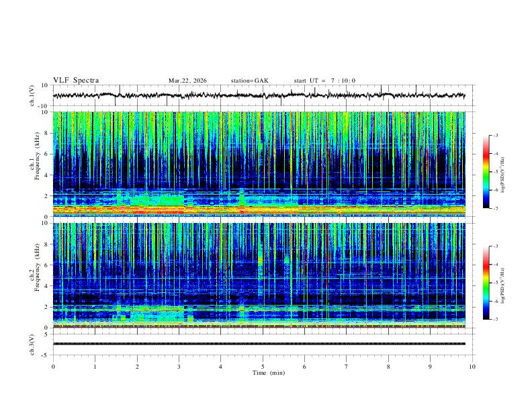
Task: Click inside the ch.1 frequency spectrogram
Action: click(x=259, y=164)
